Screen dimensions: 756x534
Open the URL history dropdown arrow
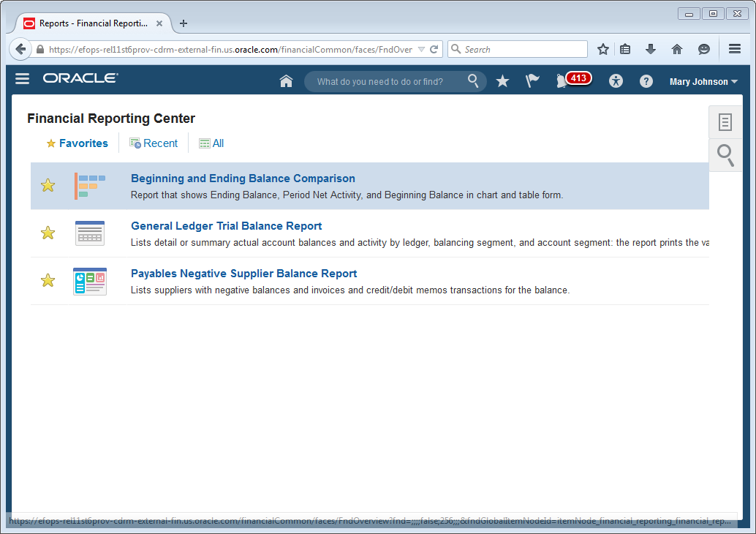tap(421, 49)
